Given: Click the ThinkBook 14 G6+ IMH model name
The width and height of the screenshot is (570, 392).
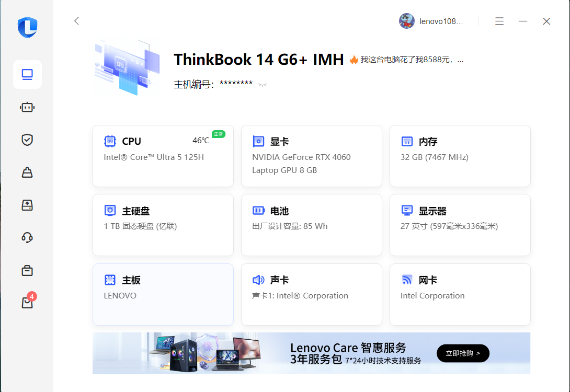Looking at the screenshot, I should pos(258,60).
